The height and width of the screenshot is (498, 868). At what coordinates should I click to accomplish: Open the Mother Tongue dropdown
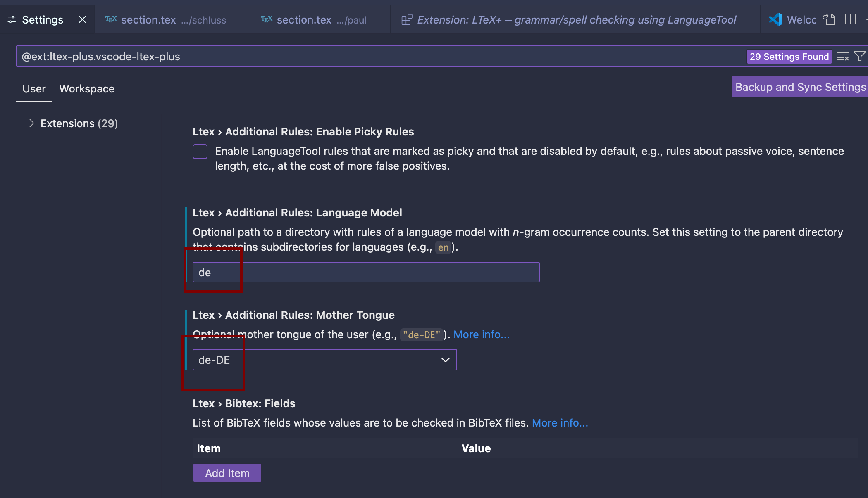(324, 360)
